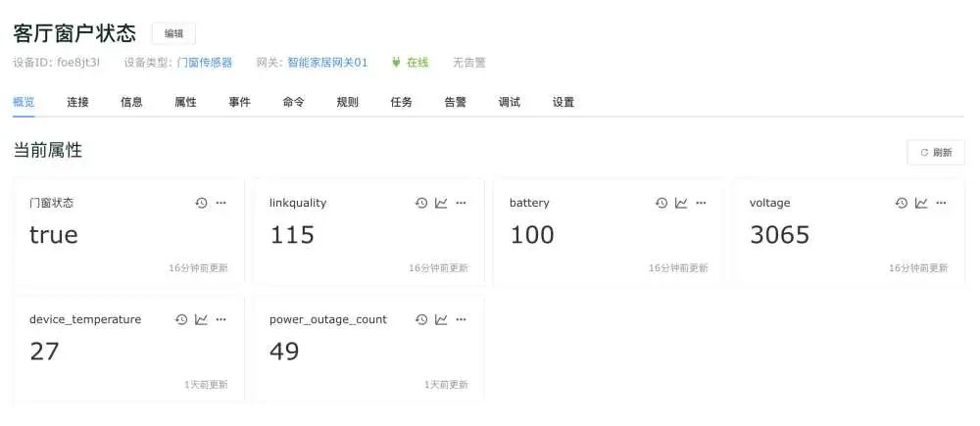Viewport: 980px width, 426px height.
Task: Open device_temperature card more menu
Action: (220, 319)
